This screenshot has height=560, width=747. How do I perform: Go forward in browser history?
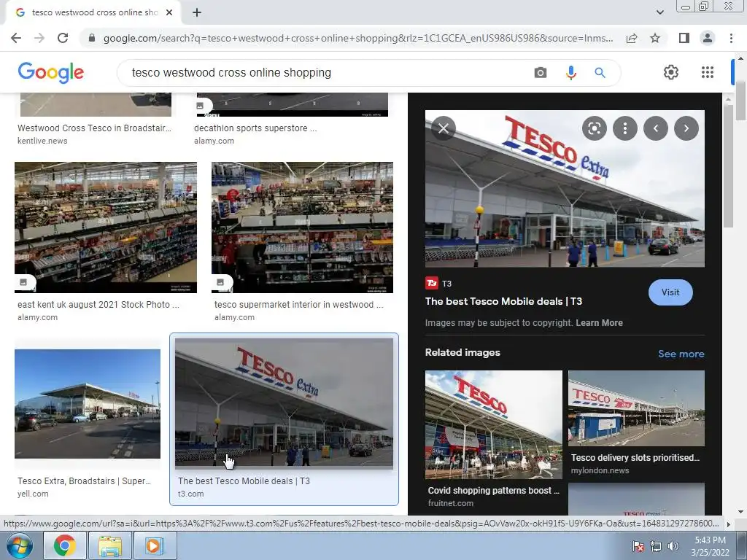point(39,38)
